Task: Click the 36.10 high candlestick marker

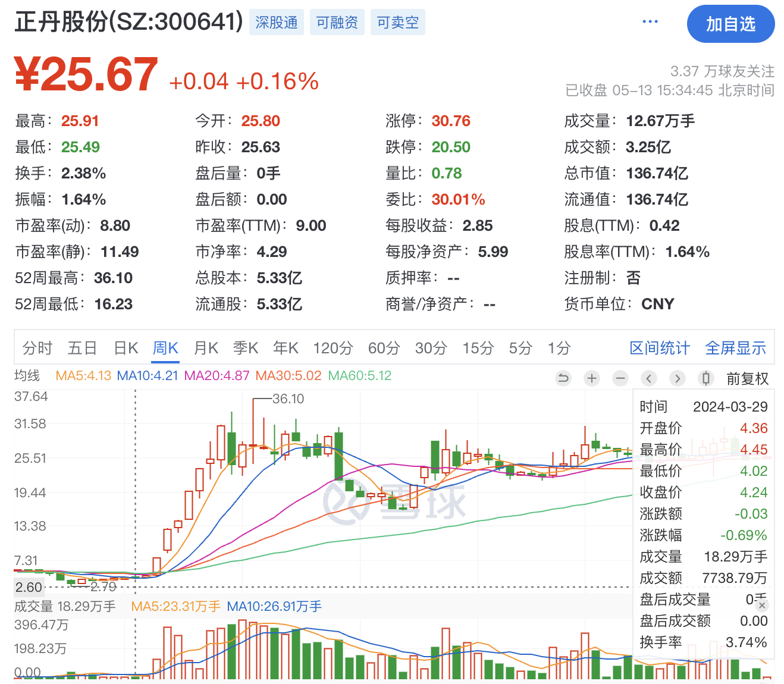Action: (x=288, y=399)
